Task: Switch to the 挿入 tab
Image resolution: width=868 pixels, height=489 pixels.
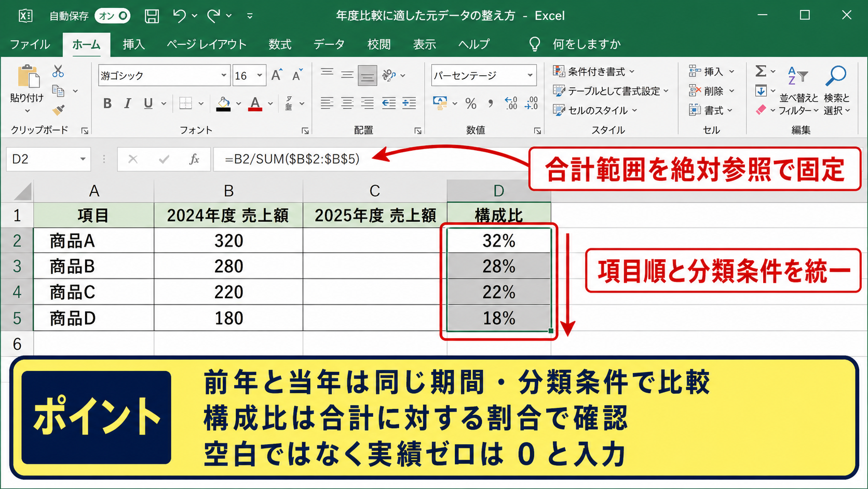Action: (x=134, y=45)
